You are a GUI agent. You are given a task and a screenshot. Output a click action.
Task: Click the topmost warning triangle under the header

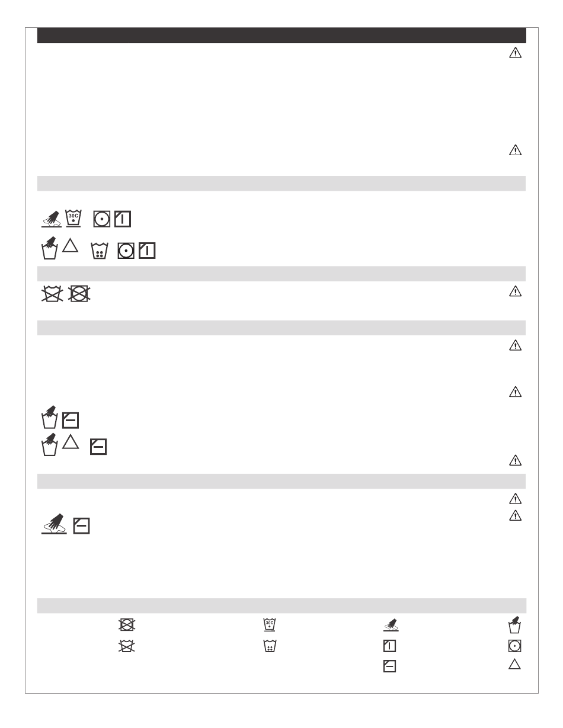[x=516, y=53]
